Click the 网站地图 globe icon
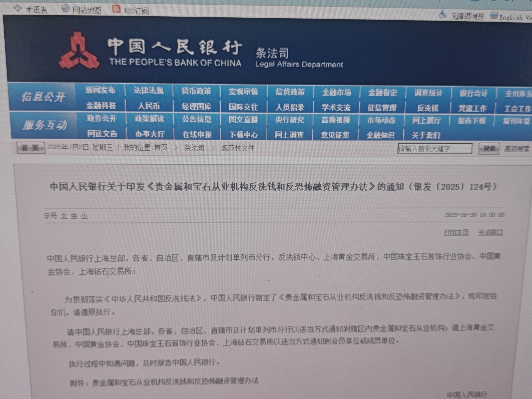532x399 pixels. click(x=65, y=9)
